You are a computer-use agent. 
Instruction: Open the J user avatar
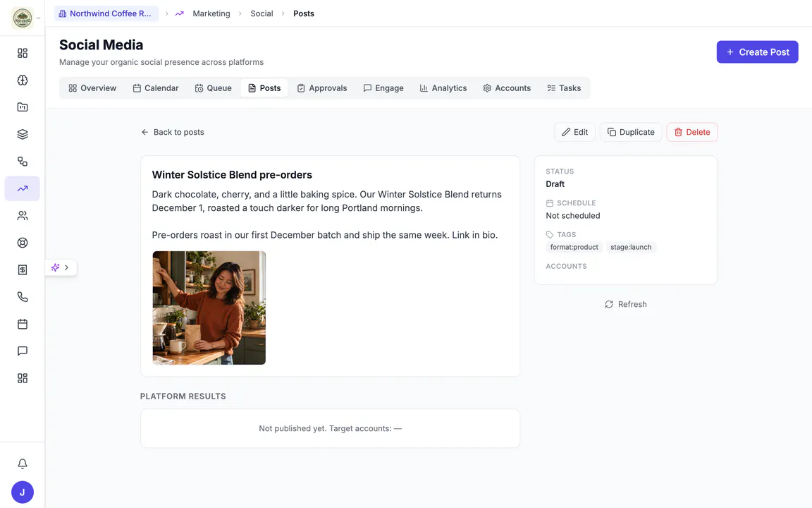click(x=23, y=492)
